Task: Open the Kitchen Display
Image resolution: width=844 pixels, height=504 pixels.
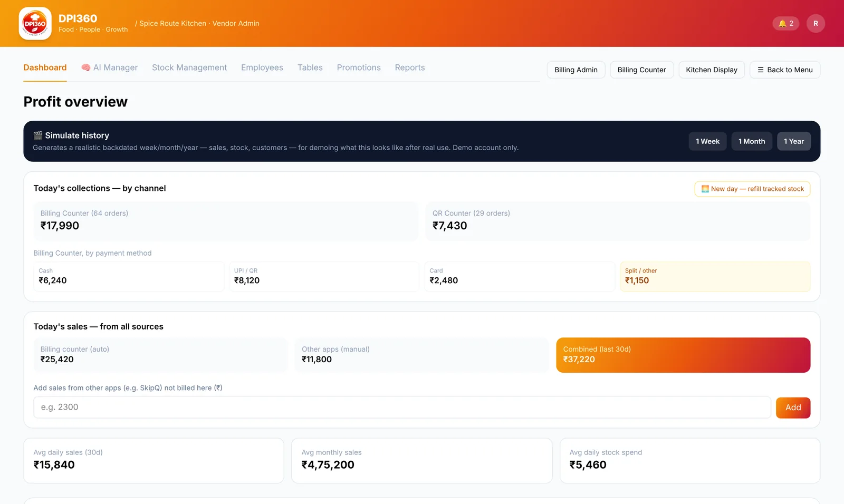Action: 712,70
